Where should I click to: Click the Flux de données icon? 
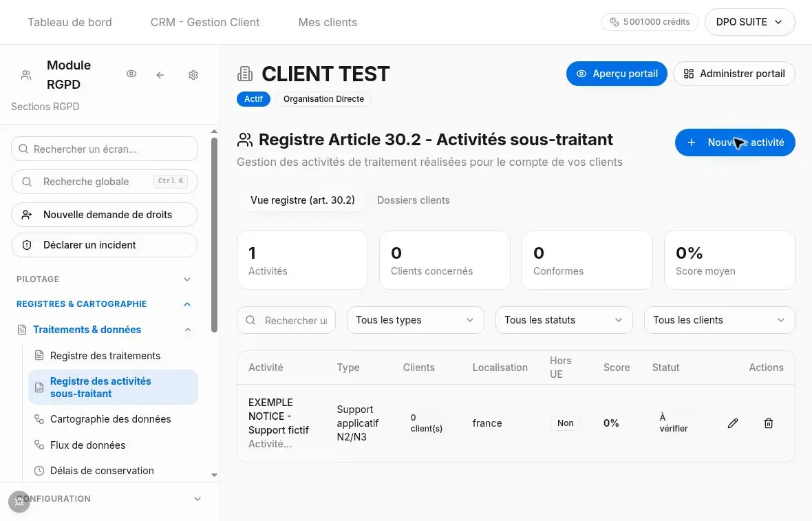pos(39,445)
